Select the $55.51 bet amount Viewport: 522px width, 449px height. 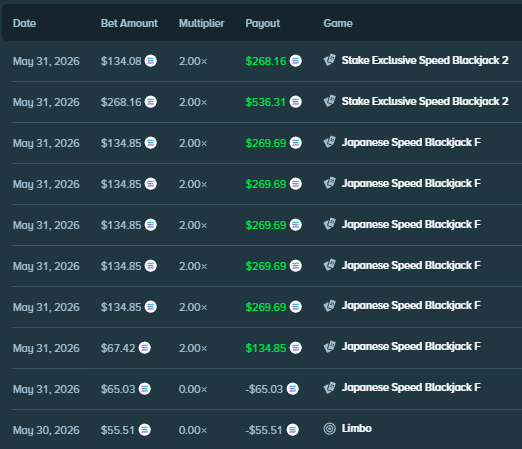pos(118,430)
